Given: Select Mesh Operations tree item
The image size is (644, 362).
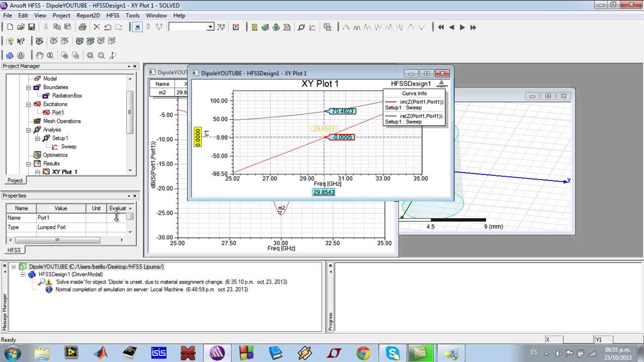Looking at the screenshot, I should tap(62, 121).
